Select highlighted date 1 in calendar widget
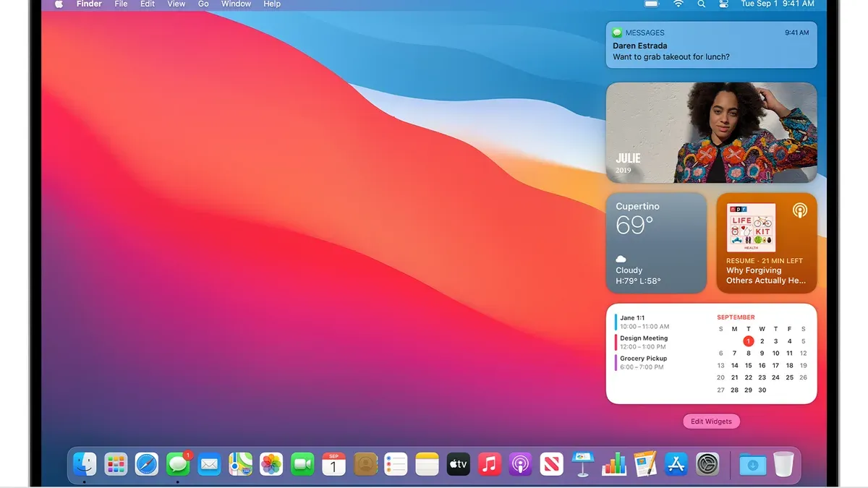The image size is (868, 488). pyautogui.click(x=748, y=341)
